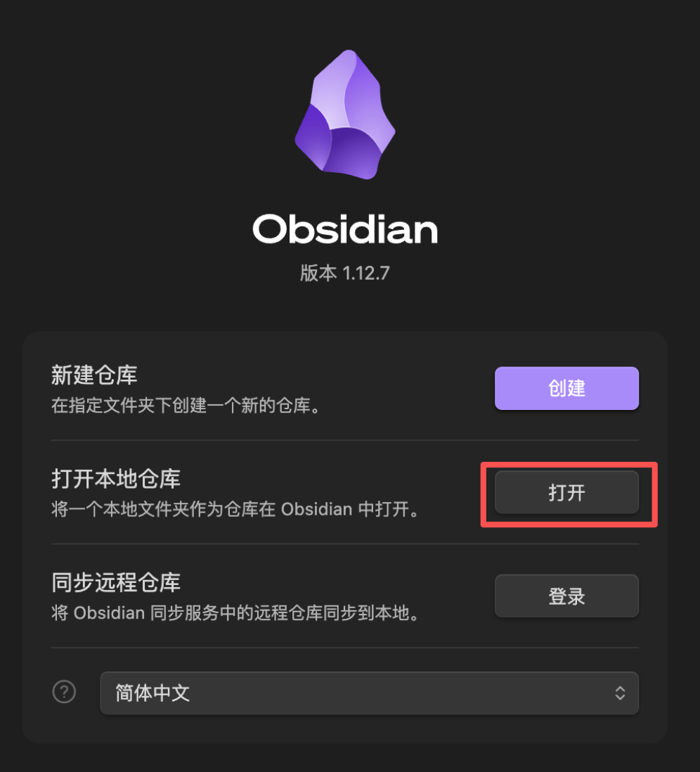700x772 pixels.
Task: Click the Obsidian title text
Action: [345, 229]
